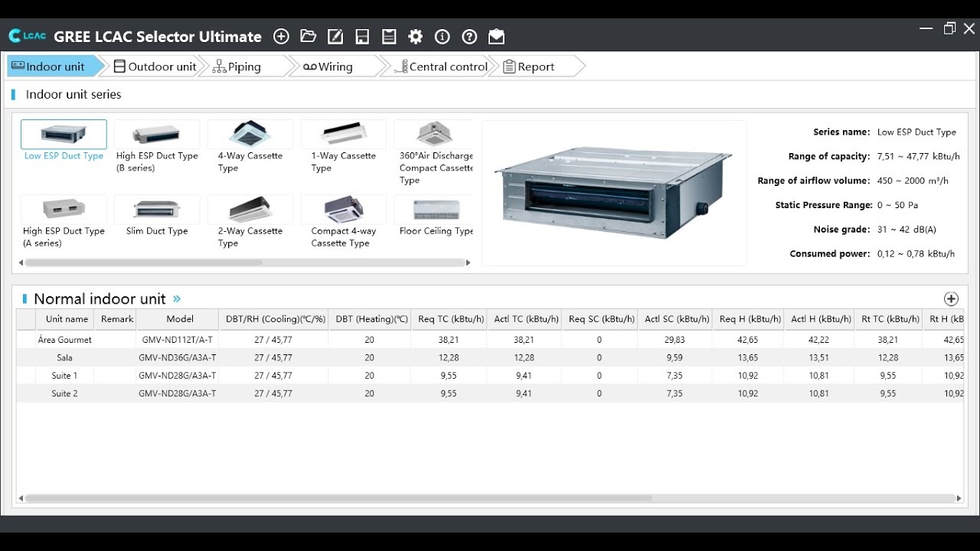Open settings via the gear icon
980x551 pixels.
[416, 37]
